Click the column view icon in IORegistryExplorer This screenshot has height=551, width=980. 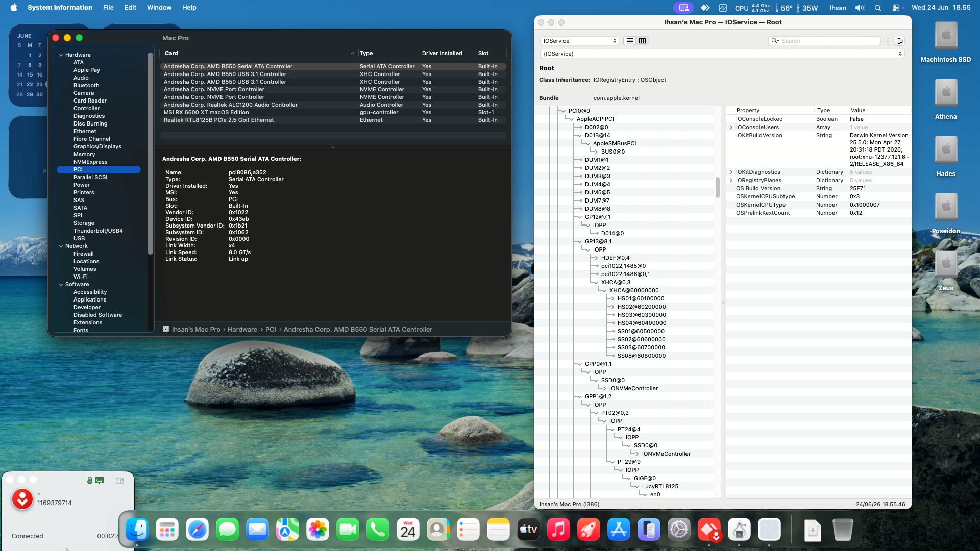pos(642,41)
